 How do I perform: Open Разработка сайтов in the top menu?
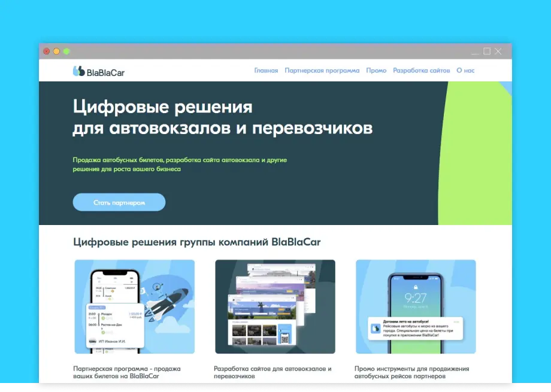(421, 71)
